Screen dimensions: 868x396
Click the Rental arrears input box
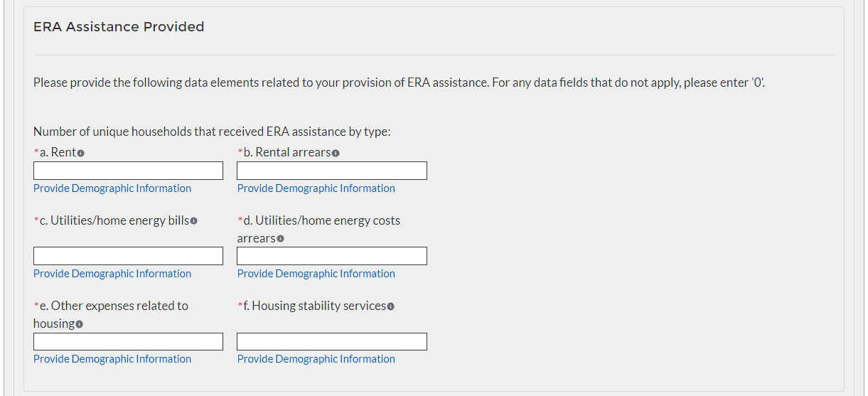[x=332, y=171]
